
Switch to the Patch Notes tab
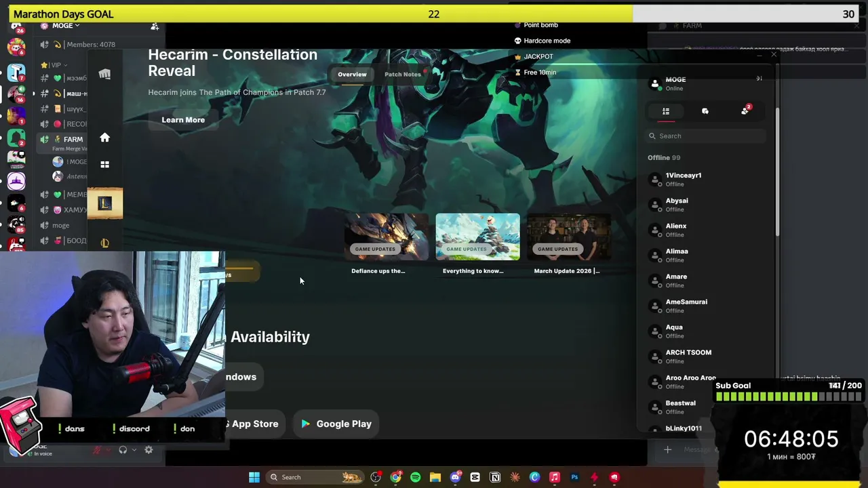[x=403, y=74]
